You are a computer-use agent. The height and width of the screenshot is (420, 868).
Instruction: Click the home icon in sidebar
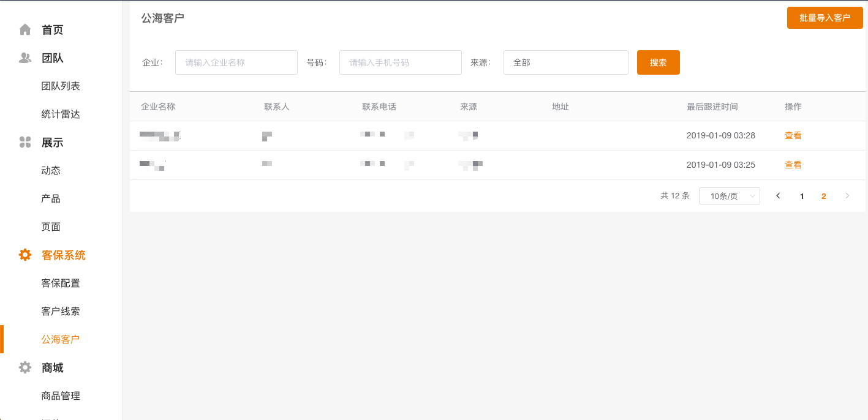coord(25,29)
